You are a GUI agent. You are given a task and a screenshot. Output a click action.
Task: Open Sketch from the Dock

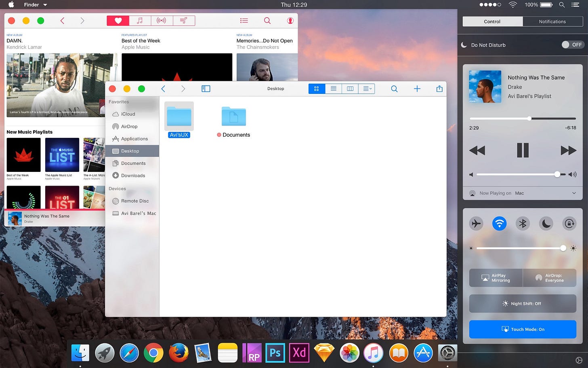[324, 353]
